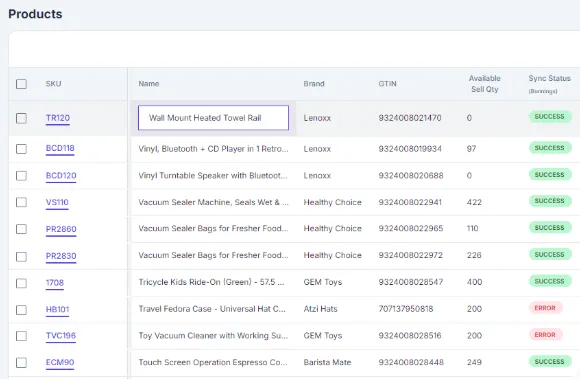The image size is (580, 379).
Task: Select name 'Vacuum Sealer Machine, Seals Wet &...'
Action: click(x=213, y=202)
